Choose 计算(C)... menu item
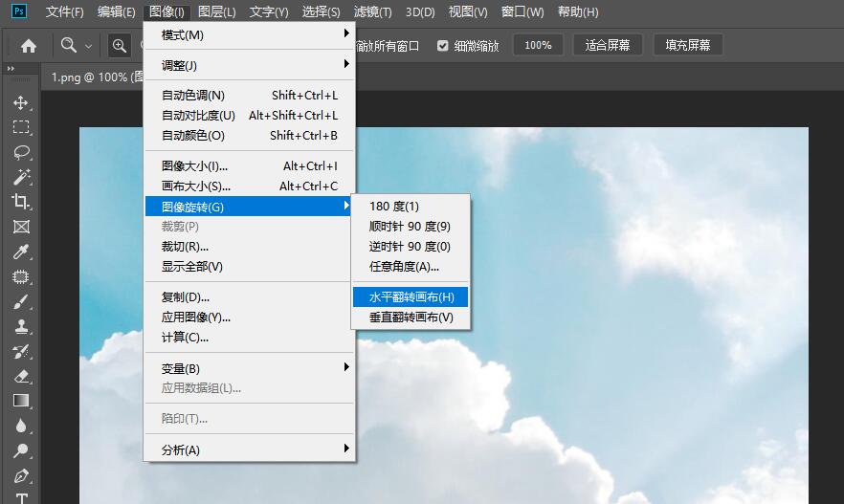Image resolution: width=844 pixels, height=504 pixels. pyautogui.click(x=250, y=338)
